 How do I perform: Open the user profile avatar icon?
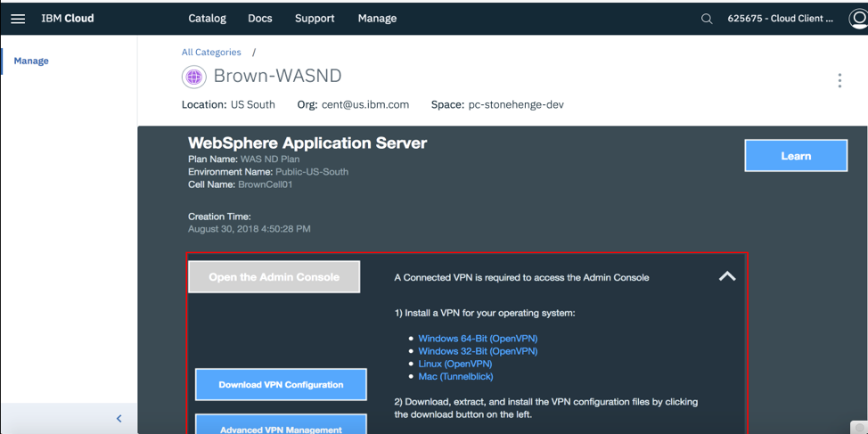[858, 19]
